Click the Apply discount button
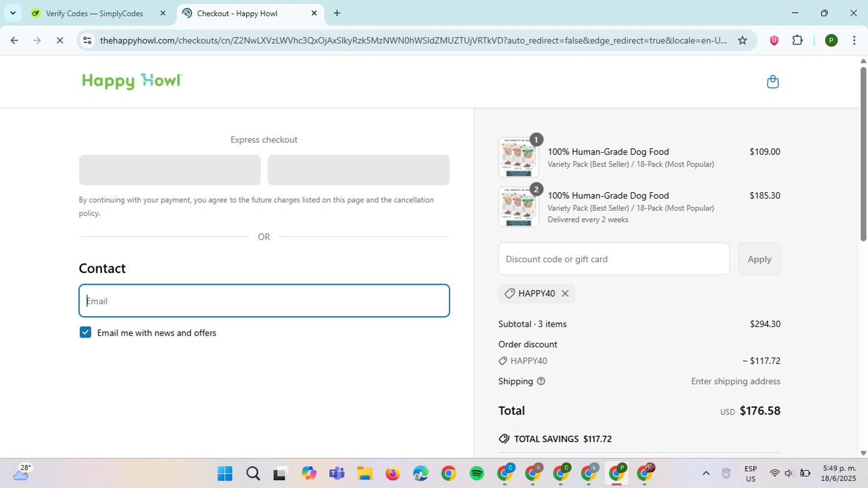868x488 pixels. tap(759, 259)
